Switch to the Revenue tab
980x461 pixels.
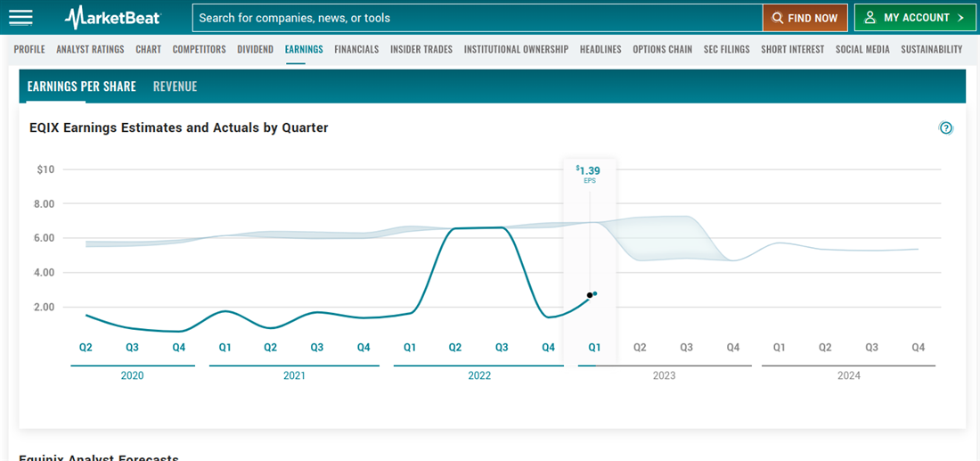[x=175, y=86]
